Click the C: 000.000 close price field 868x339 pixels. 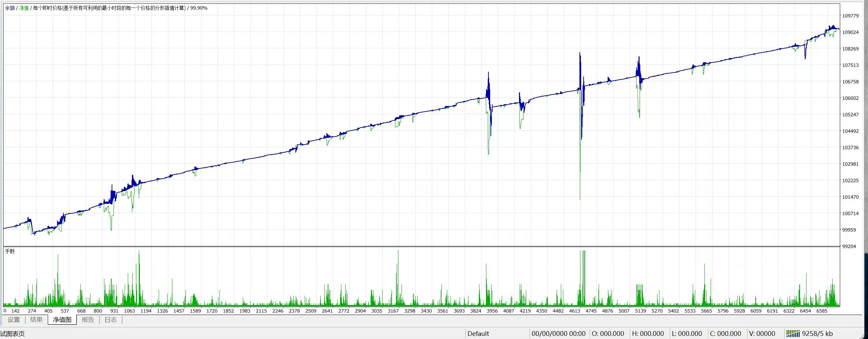click(x=725, y=334)
